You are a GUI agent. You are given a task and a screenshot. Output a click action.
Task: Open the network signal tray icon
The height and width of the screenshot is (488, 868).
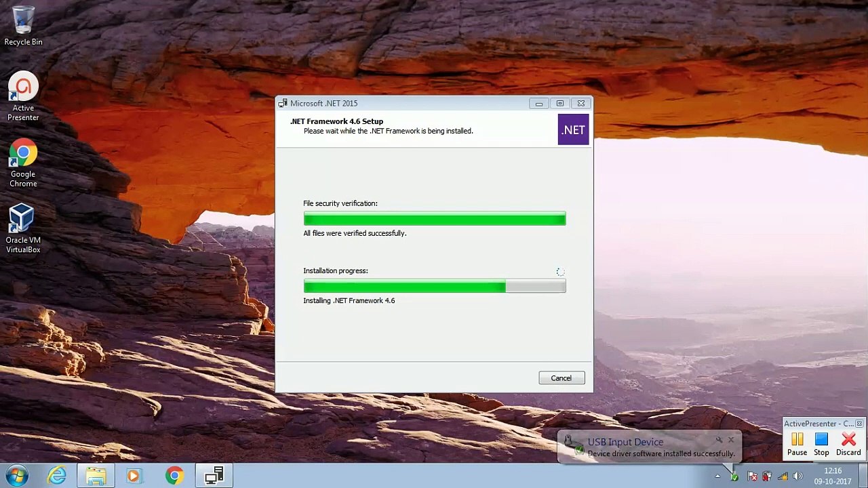[x=783, y=476]
